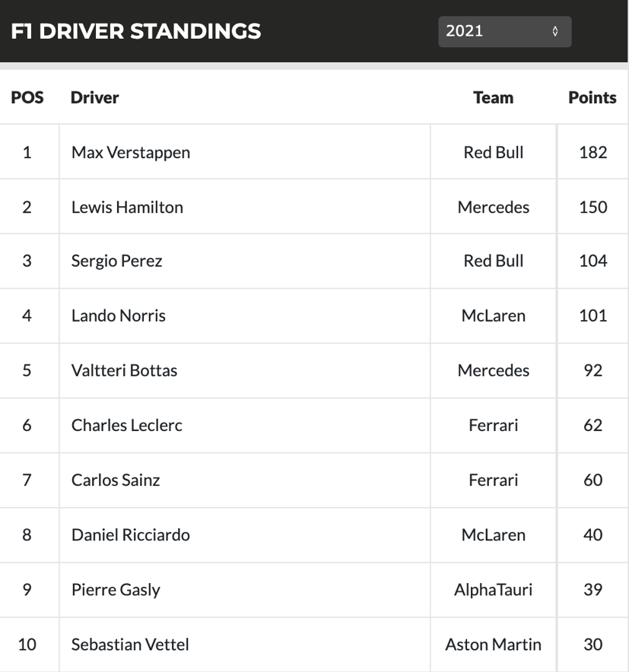Click the Driver column header
Viewport: 629px width, 672px height.
pos(95,97)
